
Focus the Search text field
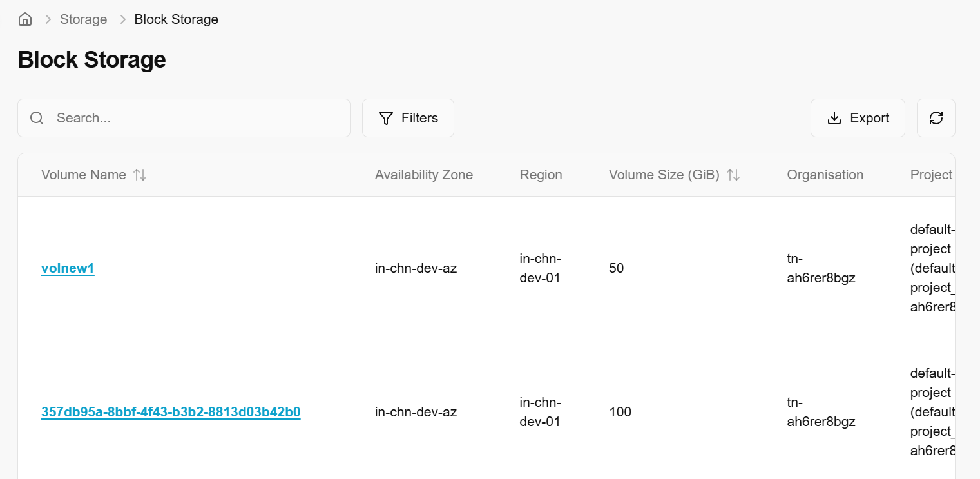click(193, 118)
